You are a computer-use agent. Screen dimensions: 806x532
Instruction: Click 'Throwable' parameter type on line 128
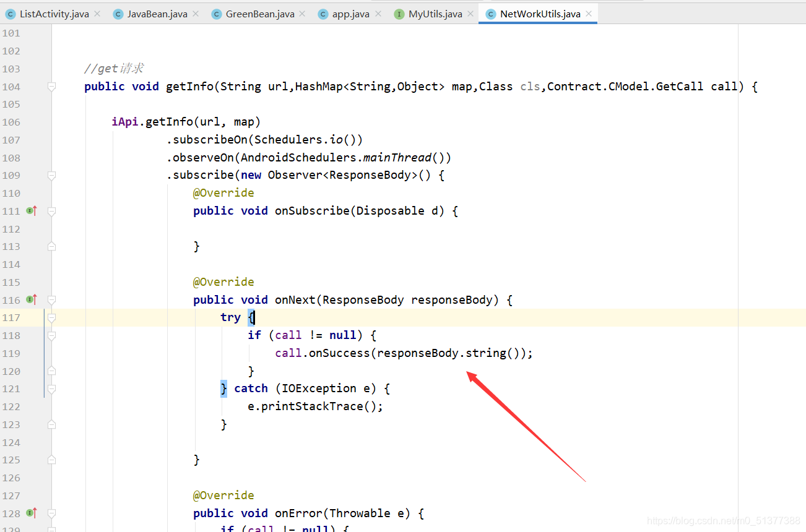point(360,513)
